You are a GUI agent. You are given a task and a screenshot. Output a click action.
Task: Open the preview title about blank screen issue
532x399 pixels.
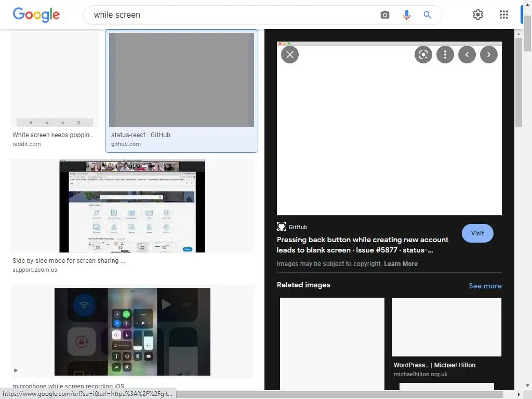pyautogui.click(x=362, y=245)
